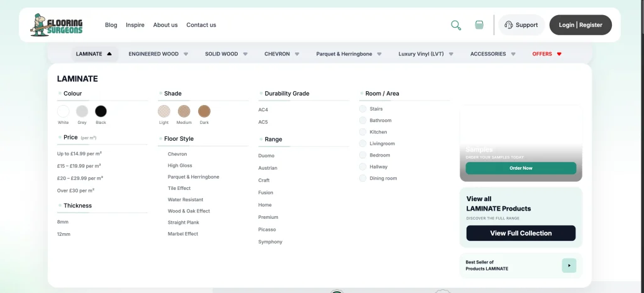The image size is (644, 293).
Task: Select 8mm thickness
Action: tap(63, 222)
